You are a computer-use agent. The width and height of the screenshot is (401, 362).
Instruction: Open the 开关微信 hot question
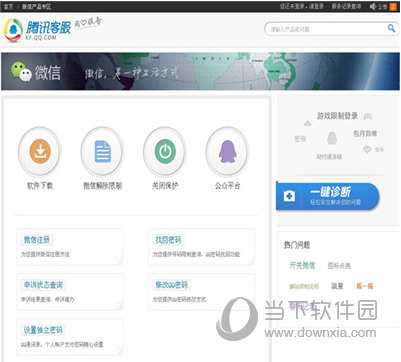pyautogui.click(x=302, y=265)
